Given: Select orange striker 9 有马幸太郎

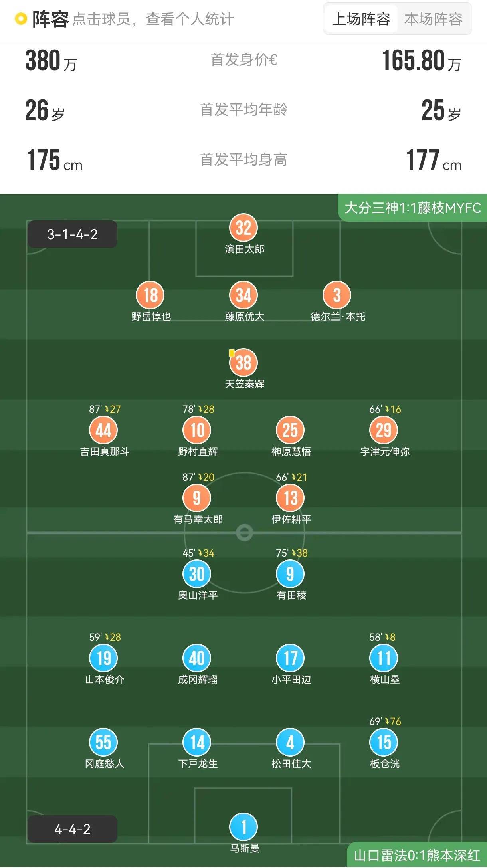Looking at the screenshot, I should click(x=197, y=498).
